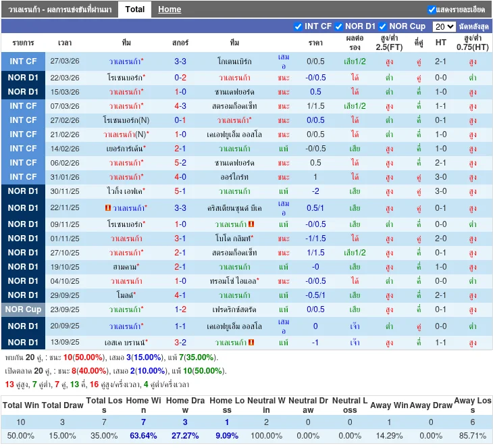Viewport: 493px width, 448px height.
Task: Click the NOR Cup league badge for 23/09/25
Action: coord(24,309)
